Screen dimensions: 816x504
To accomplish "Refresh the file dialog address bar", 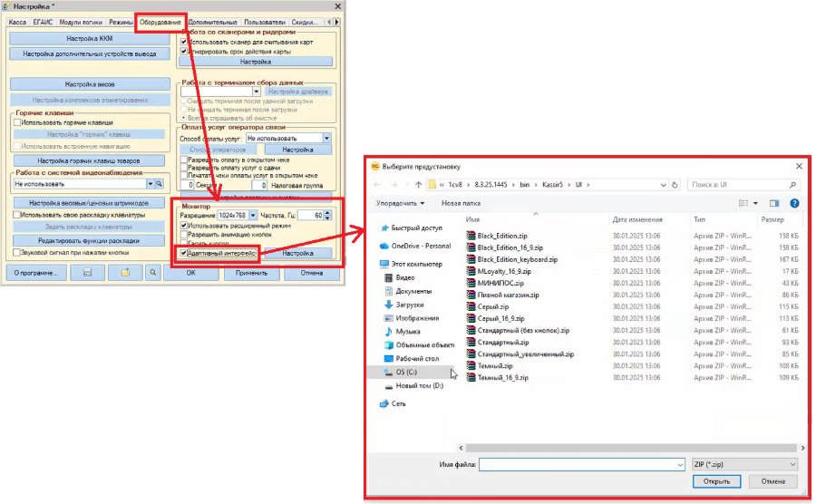I will pos(675,185).
